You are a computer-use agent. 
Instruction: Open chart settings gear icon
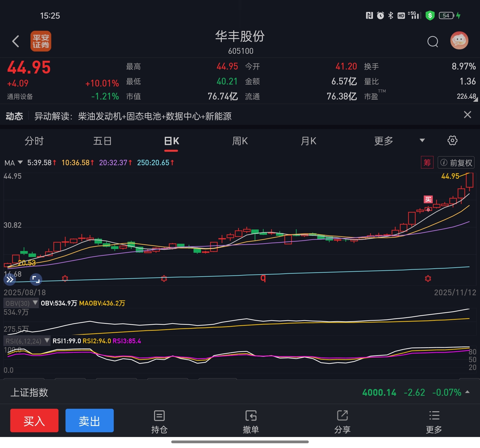point(452,140)
